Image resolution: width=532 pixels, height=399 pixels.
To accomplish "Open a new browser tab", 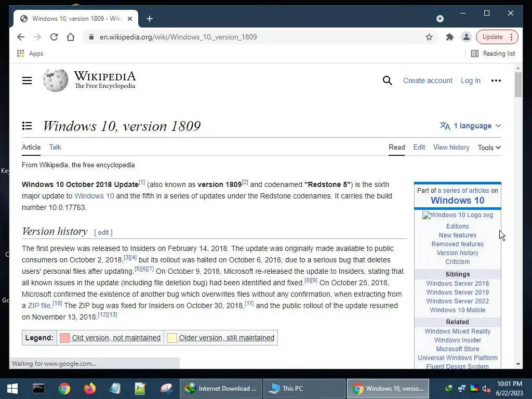I will (x=150, y=19).
